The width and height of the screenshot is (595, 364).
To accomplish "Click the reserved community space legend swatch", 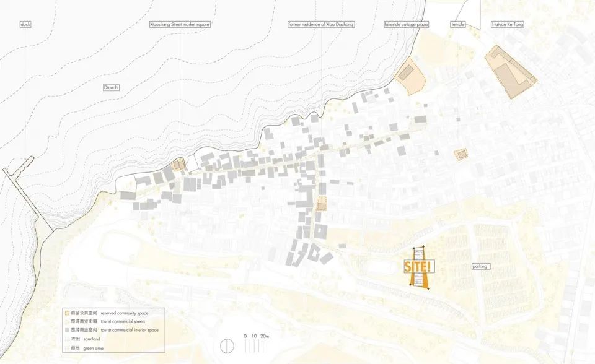I will (x=68, y=314).
